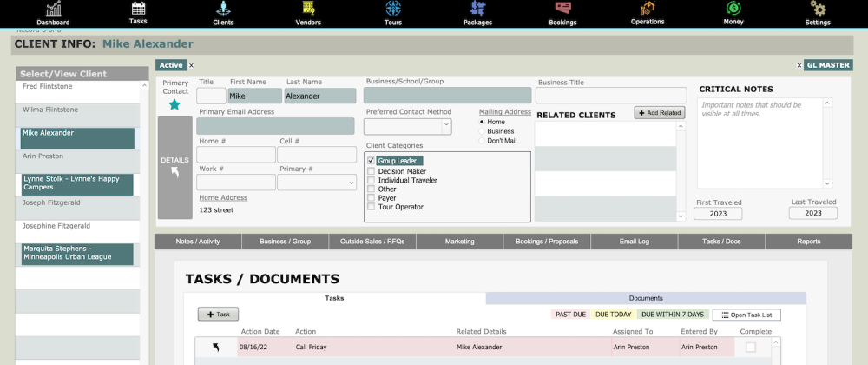
Task: Open the Money icon
Action: point(733,9)
